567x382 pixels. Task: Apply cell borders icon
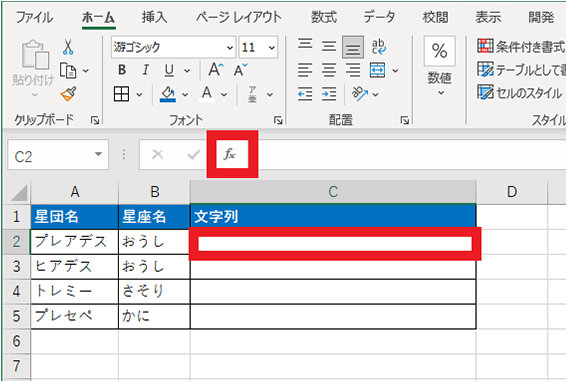pos(122,94)
